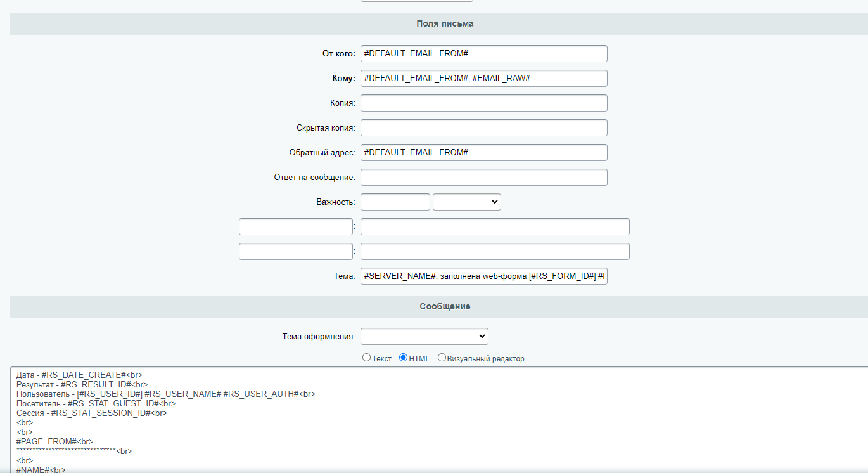Click the 'Кому:' label
This screenshot has width=868, height=473.
(x=344, y=79)
